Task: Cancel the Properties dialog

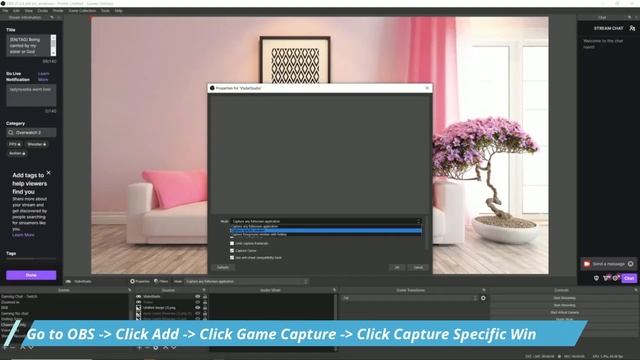Action: point(418,267)
